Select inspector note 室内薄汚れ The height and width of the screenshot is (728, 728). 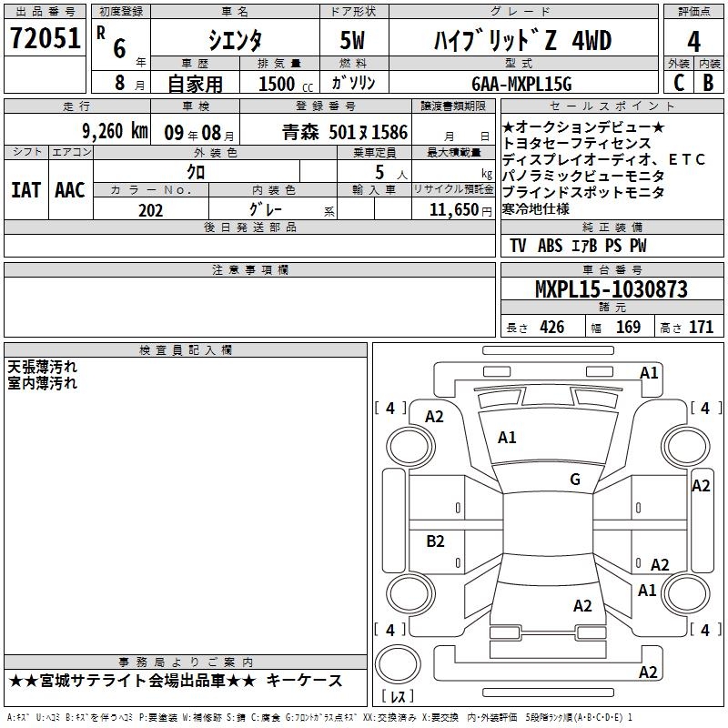point(42,383)
